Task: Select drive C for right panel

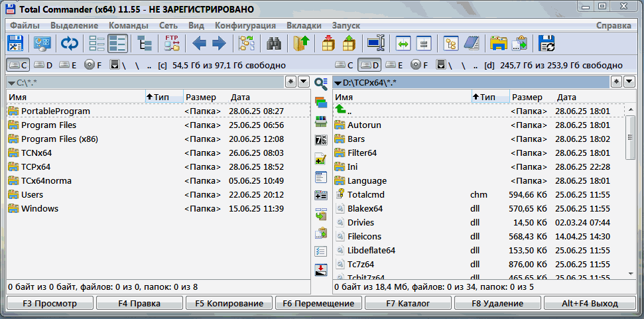Action: [344, 65]
